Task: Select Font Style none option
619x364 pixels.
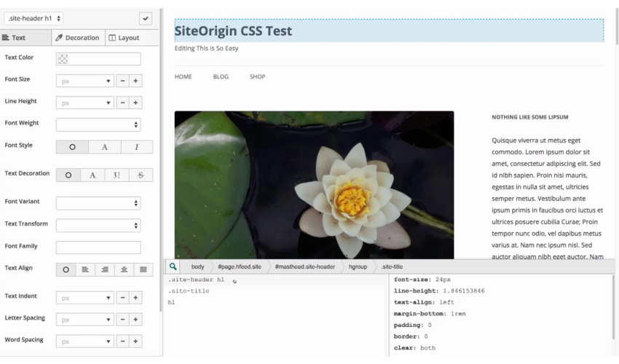Action: pyautogui.click(x=72, y=147)
